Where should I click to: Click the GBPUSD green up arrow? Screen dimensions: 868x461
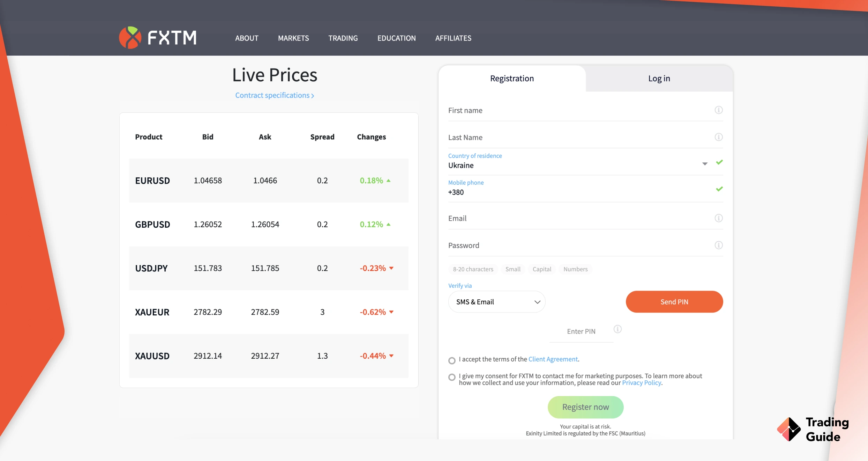click(388, 224)
